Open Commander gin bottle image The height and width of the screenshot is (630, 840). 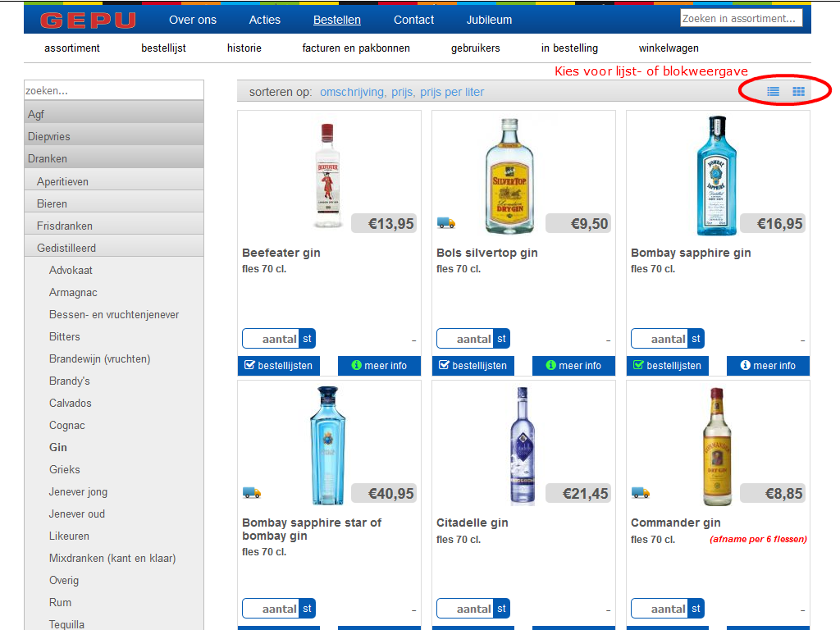[x=717, y=446]
